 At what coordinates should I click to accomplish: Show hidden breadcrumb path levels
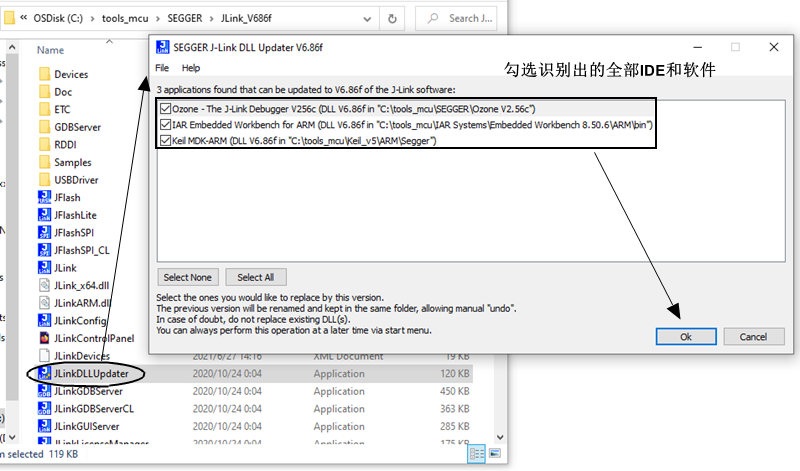tap(23, 18)
